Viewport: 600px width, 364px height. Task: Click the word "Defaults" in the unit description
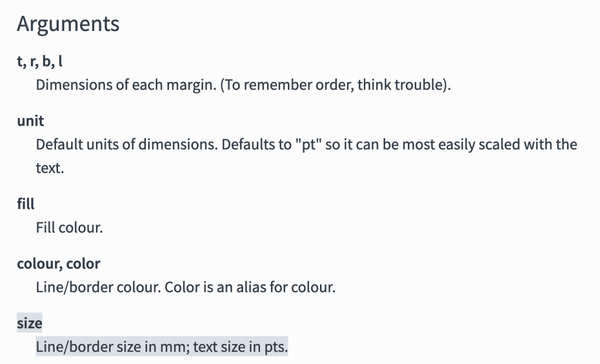point(252,144)
